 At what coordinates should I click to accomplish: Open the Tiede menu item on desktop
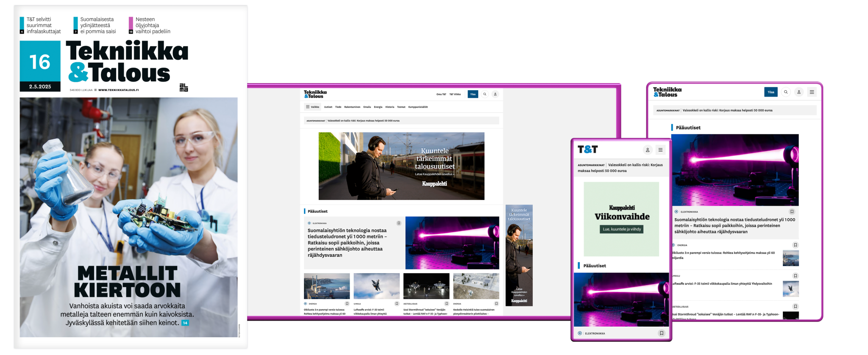(x=338, y=107)
